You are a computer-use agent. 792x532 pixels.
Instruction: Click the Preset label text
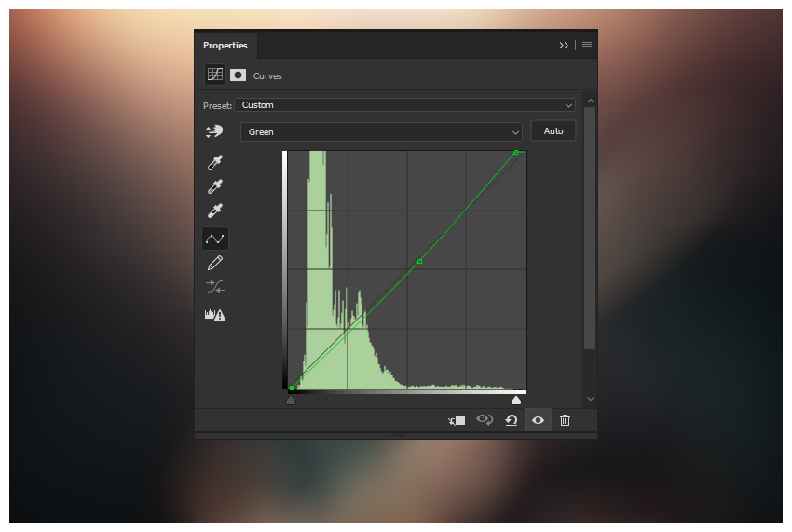tap(217, 105)
